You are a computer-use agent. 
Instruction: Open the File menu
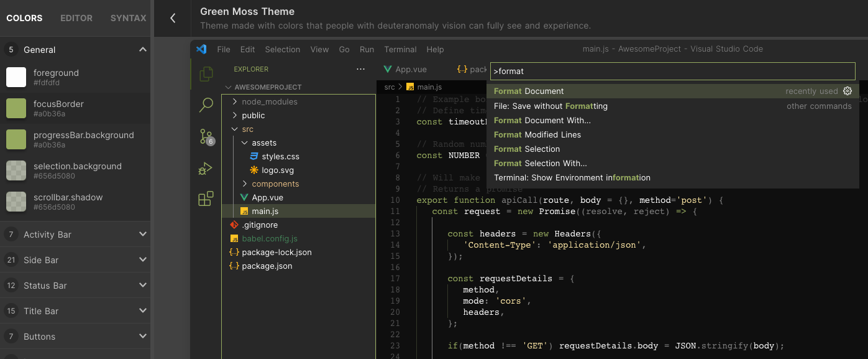(224, 49)
